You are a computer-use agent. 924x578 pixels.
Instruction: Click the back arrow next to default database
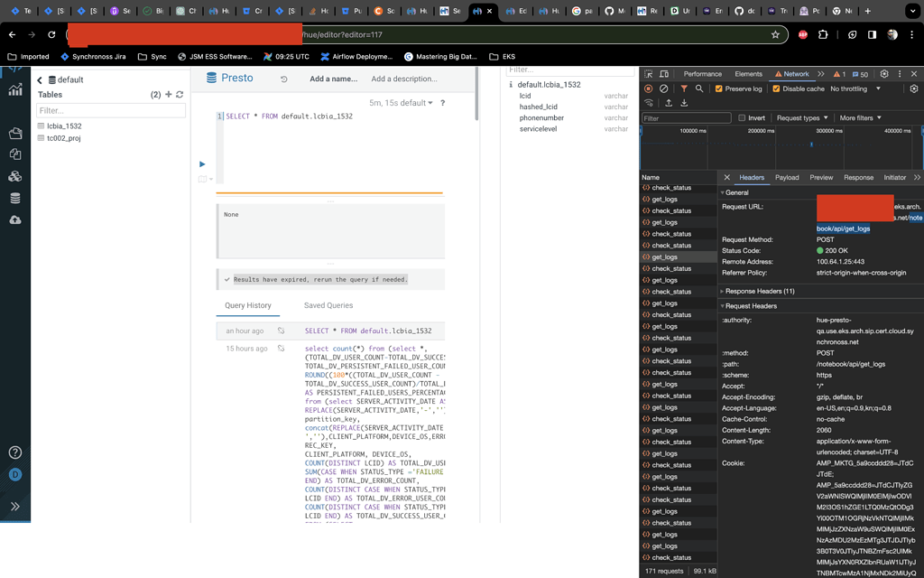(x=40, y=80)
